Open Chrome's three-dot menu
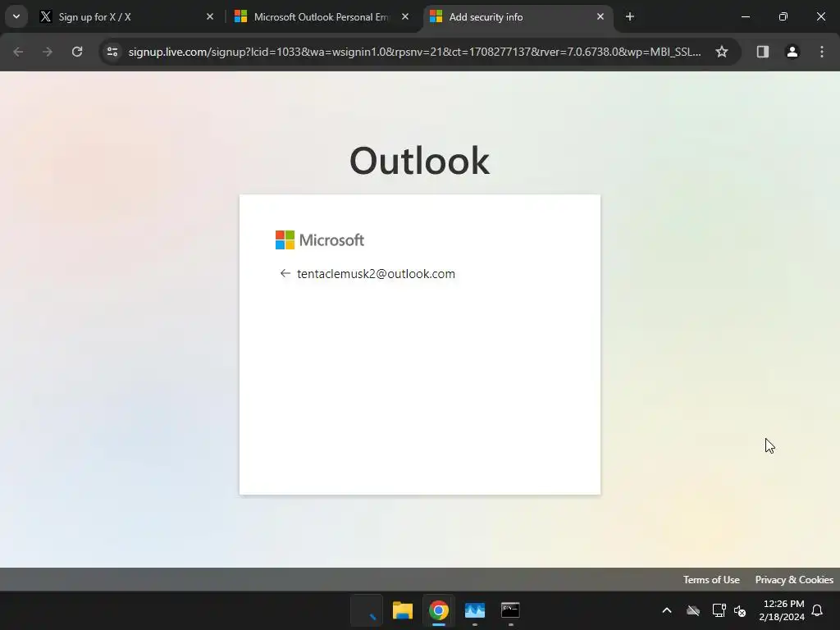 tap(822, 52)
